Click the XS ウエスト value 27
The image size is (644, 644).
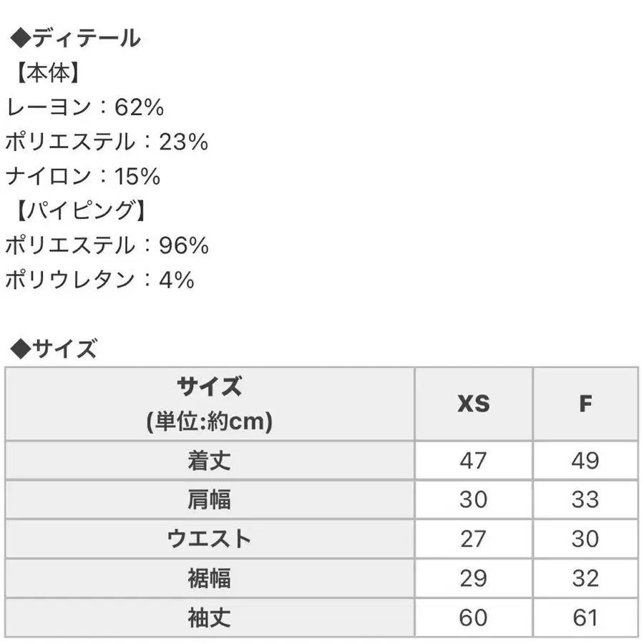[473, 538]
